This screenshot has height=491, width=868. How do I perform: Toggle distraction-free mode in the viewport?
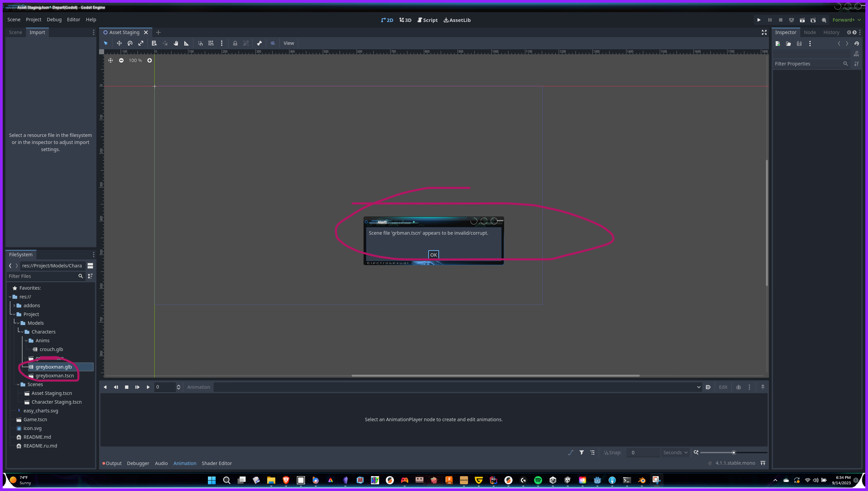pyautogui.click(x=764, y=32)
